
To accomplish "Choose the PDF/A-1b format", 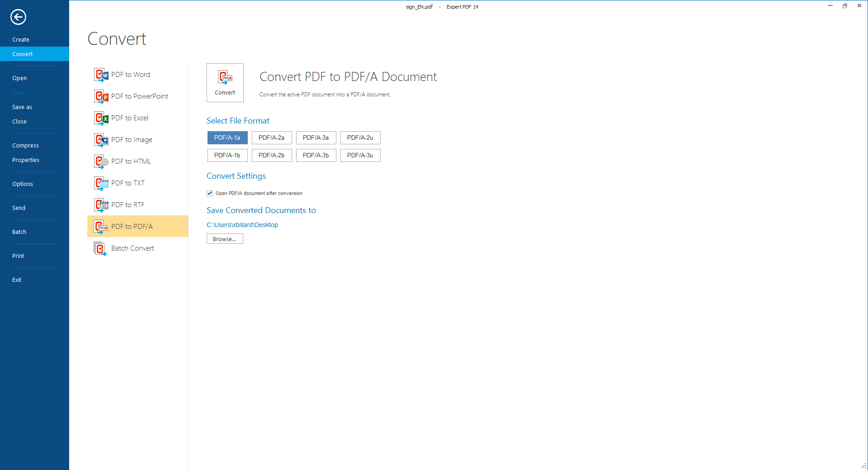I will pyautogui.click(x=227, y=155).
